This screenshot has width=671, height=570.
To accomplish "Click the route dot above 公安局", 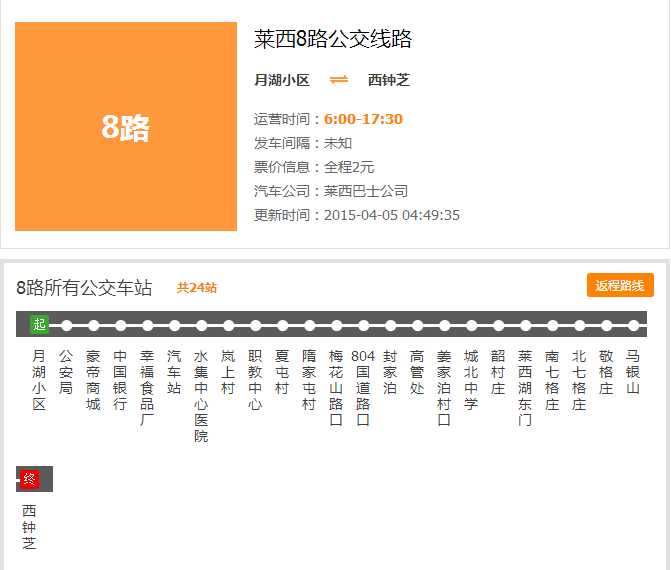I will [x=67, y=326].
